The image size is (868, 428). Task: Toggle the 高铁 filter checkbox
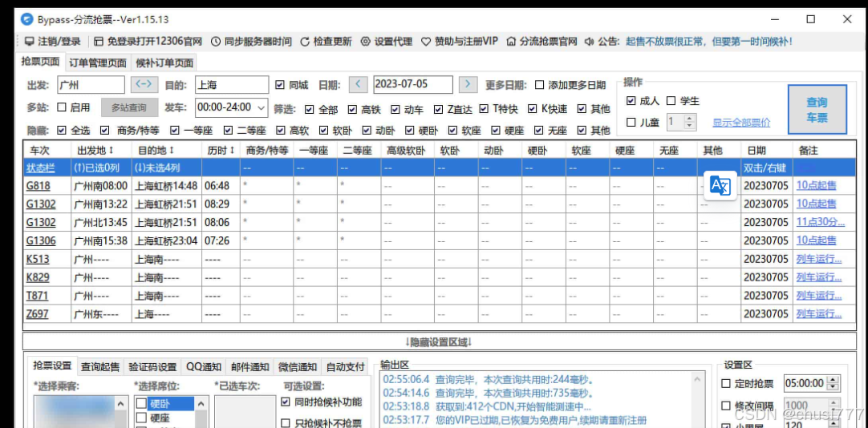pyautogui.click(x=353, y=110)
